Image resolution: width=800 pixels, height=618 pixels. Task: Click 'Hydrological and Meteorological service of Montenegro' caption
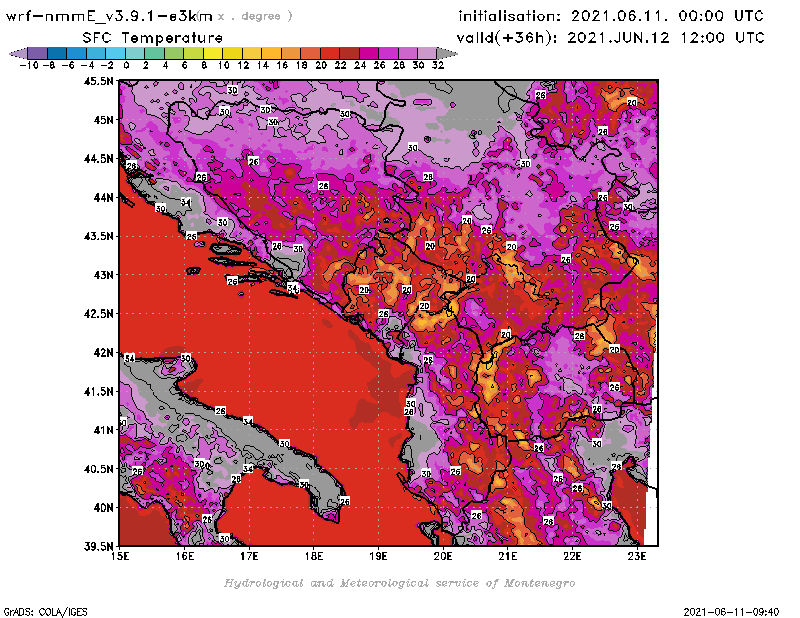tap(399, 583)
